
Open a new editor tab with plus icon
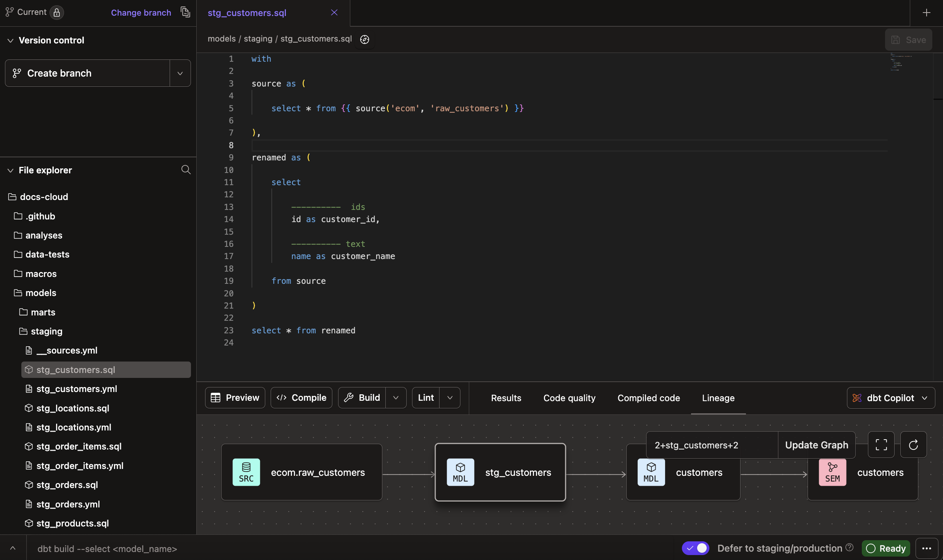(927, 12)
